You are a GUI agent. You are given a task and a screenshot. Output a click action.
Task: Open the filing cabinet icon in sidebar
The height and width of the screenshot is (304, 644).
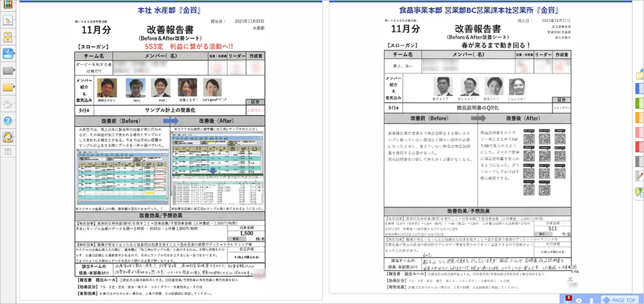pos(8,37)
